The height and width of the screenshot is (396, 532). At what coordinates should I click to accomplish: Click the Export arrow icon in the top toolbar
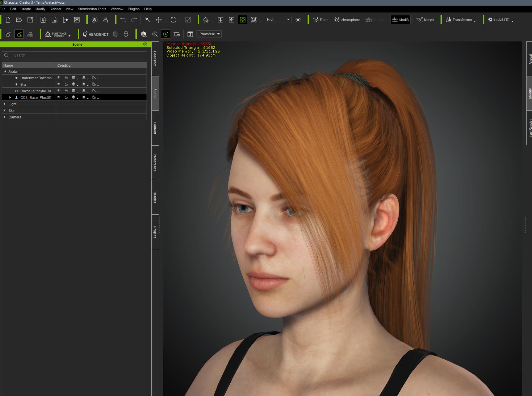tap(65, 20)
